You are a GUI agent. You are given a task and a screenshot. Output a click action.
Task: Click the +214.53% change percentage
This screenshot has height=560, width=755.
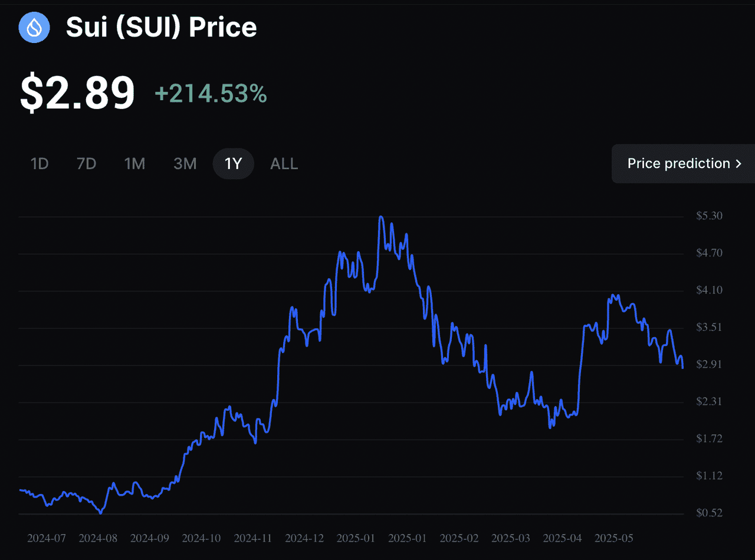(211, 93)
